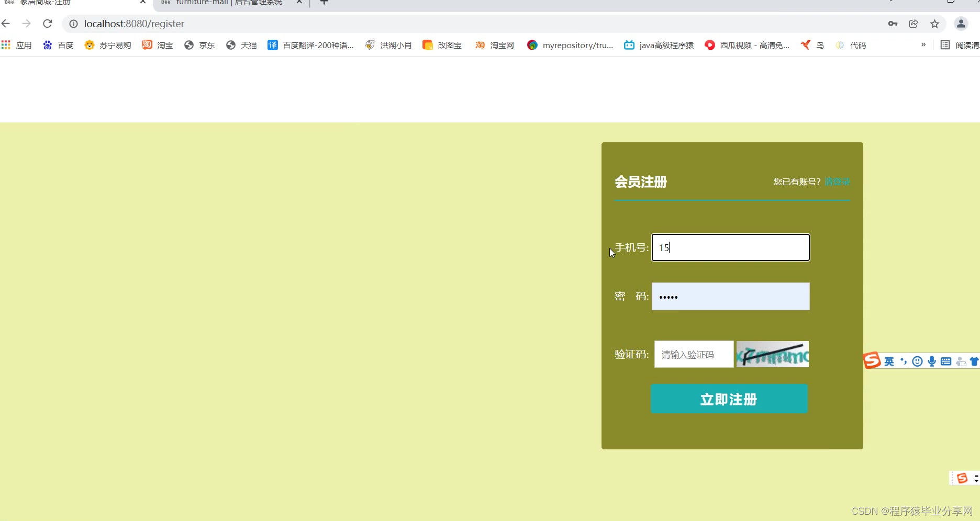Image resolution: width=980 pixels, height=521 pixels.
Task: Close the 家居商城-注册 tab
Action: click(x=142, y=2)
